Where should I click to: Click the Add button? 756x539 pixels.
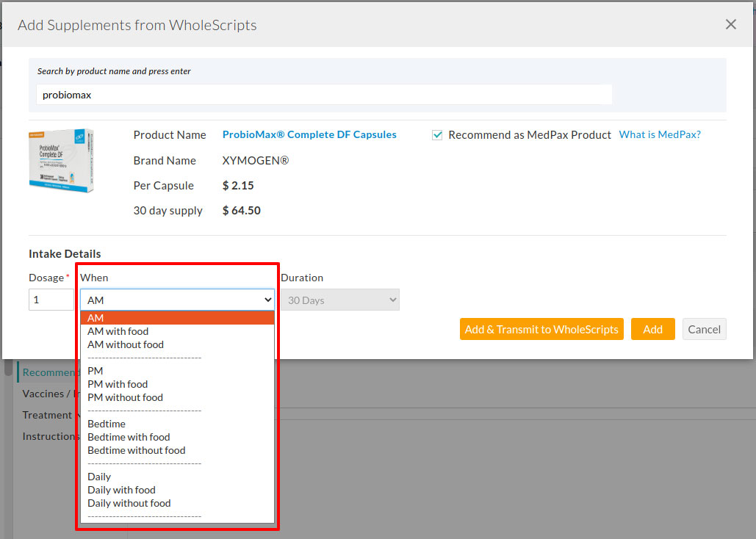pos(652,329)
